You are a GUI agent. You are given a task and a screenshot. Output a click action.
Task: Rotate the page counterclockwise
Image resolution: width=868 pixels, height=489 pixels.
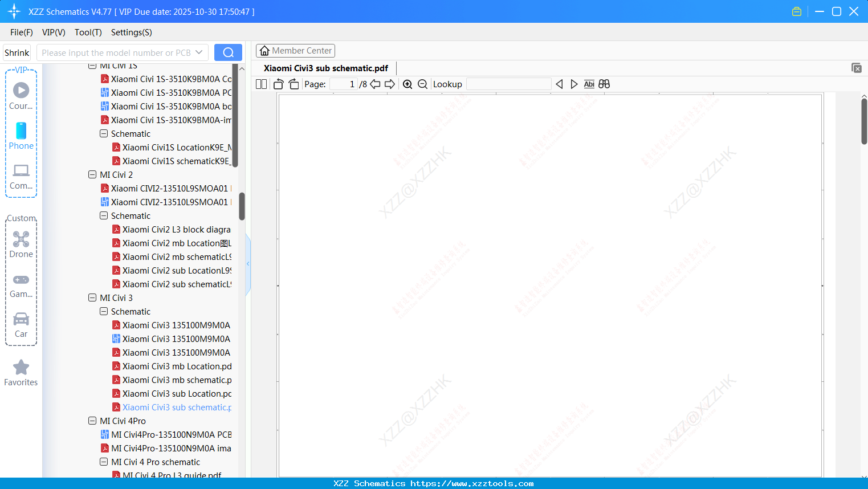(x=278, y=84)
